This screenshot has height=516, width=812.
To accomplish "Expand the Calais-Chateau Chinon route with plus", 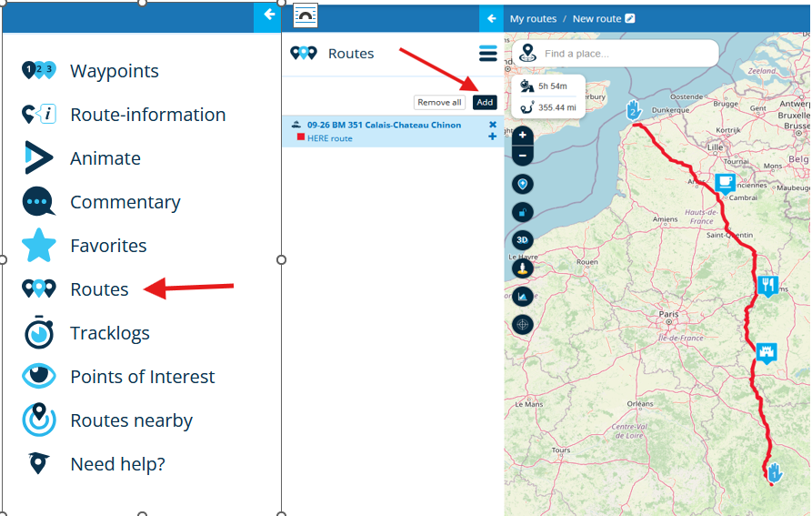I will pyautogui.click(x=492, y=137).
